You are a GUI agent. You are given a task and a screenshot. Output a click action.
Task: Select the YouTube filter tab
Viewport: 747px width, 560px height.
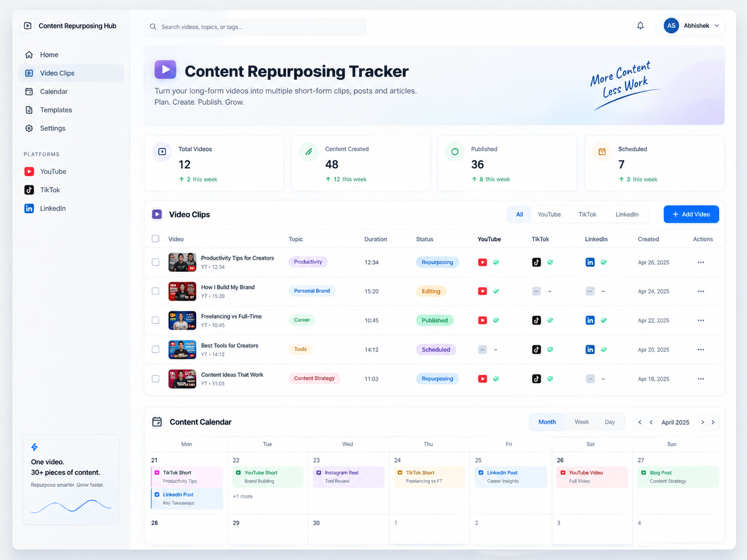pyautogui.click(x=549, y=215)
